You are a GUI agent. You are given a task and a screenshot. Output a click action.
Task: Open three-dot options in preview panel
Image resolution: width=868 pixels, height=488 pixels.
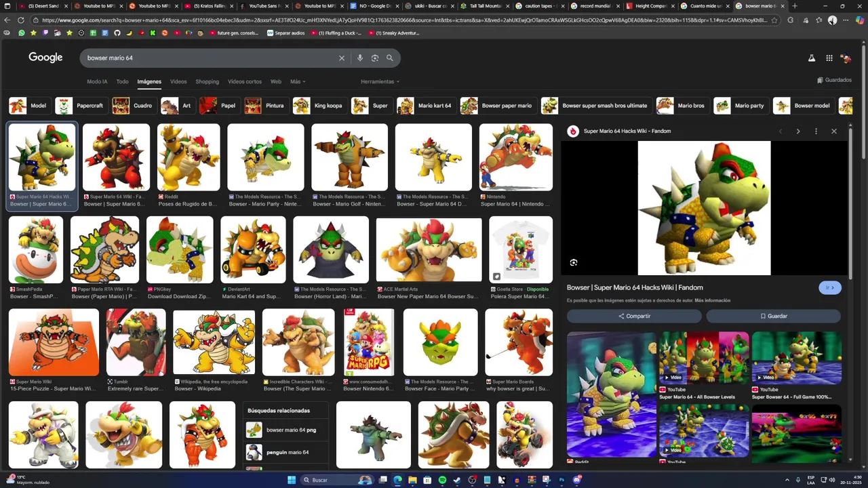click(x=816, y=131)
